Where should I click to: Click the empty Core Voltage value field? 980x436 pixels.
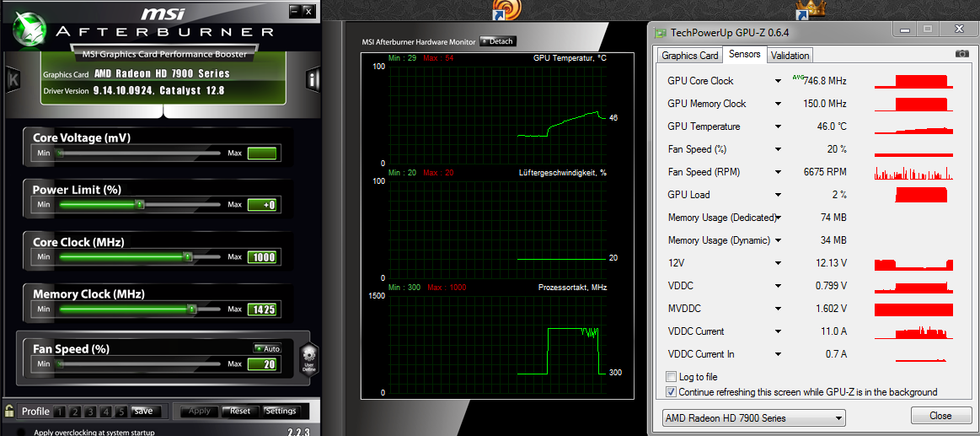pyautogui.click(x=261, y=153)
